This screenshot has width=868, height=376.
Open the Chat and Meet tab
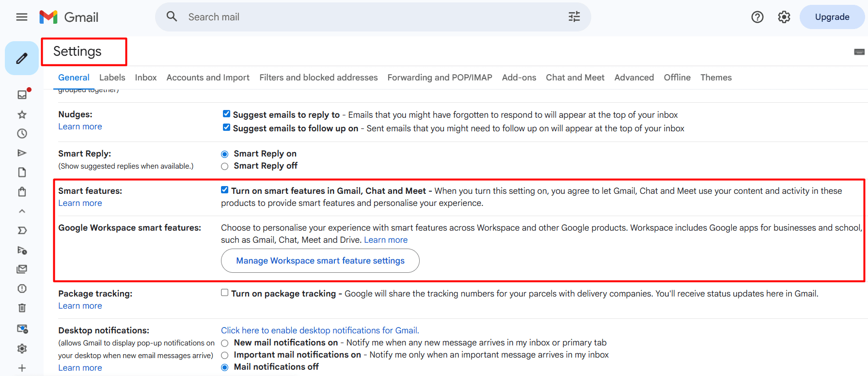tap(575, 78)
